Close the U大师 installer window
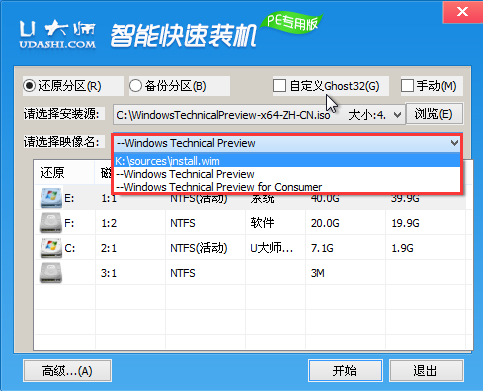The height and width of the screenshot is (391, 483). pyautogui.click(x=462, y=12)
